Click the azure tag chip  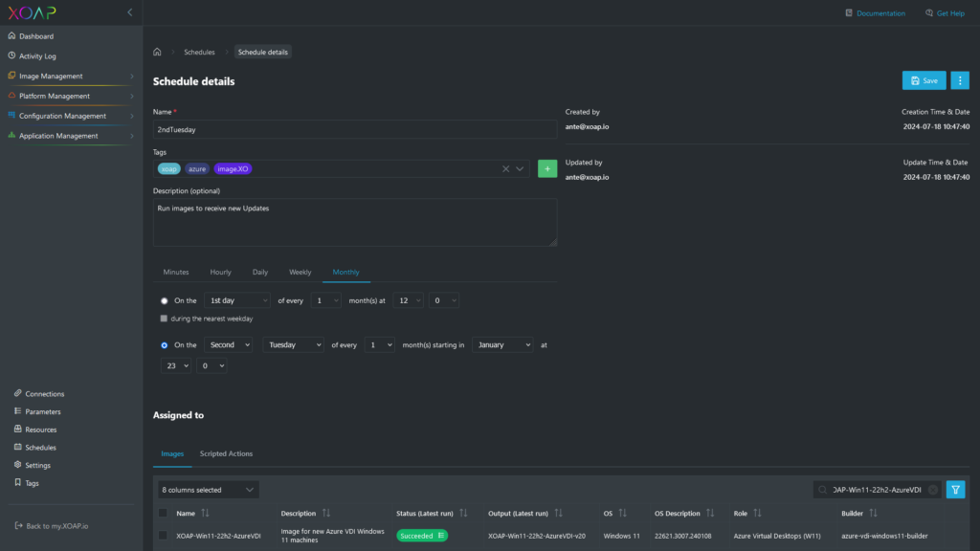[197, 169]
